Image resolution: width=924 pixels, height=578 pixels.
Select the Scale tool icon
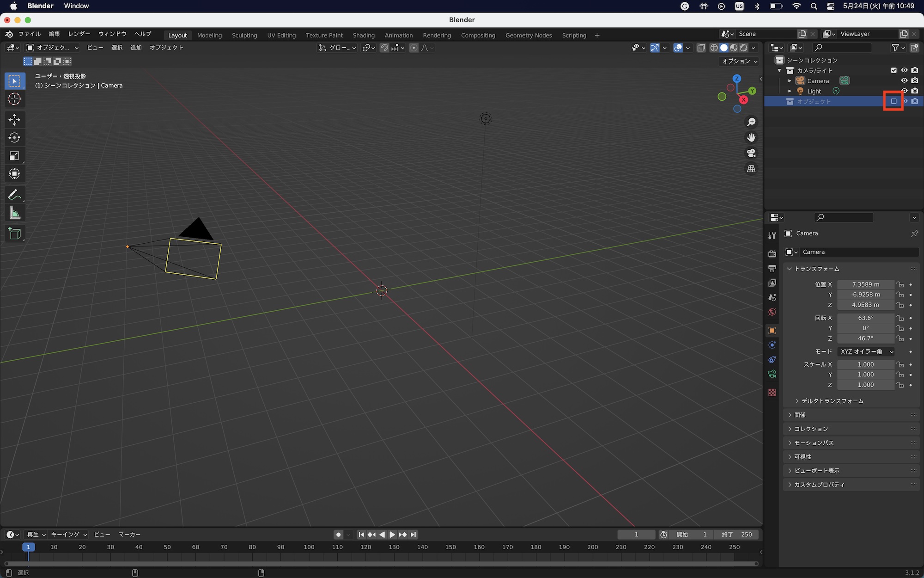pos(14,156)
